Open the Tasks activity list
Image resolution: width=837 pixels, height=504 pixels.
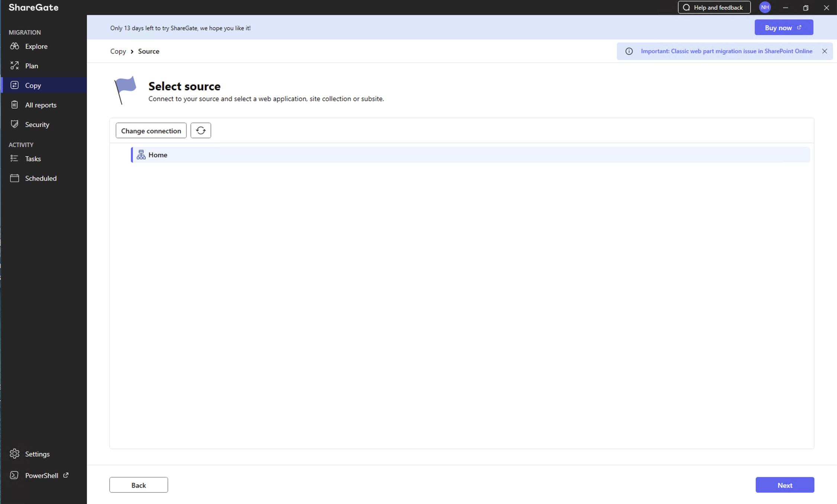[44, 159]
